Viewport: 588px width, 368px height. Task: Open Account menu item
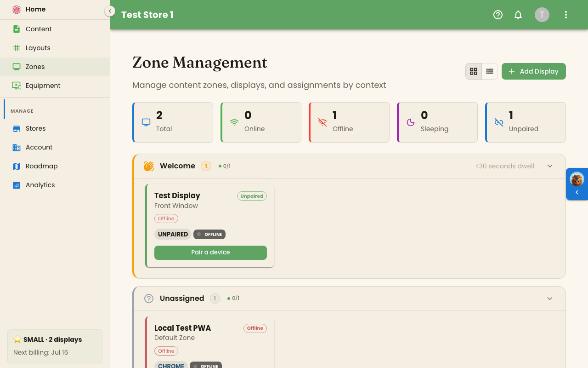(55, 147)
